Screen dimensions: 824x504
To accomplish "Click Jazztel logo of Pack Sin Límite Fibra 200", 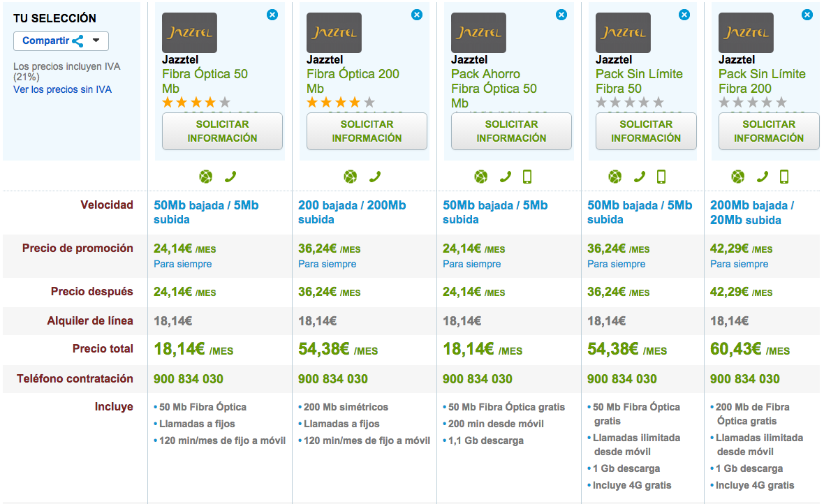I will 746,33.
